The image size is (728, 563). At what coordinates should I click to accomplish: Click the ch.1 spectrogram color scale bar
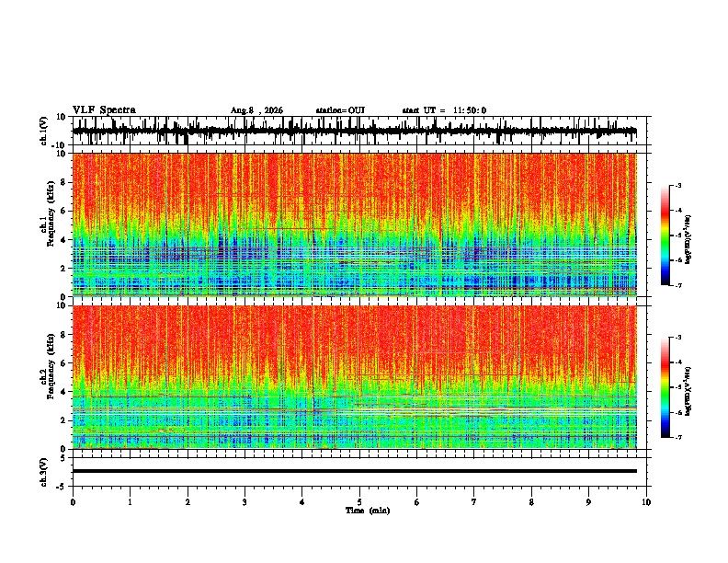click(665, 236)
